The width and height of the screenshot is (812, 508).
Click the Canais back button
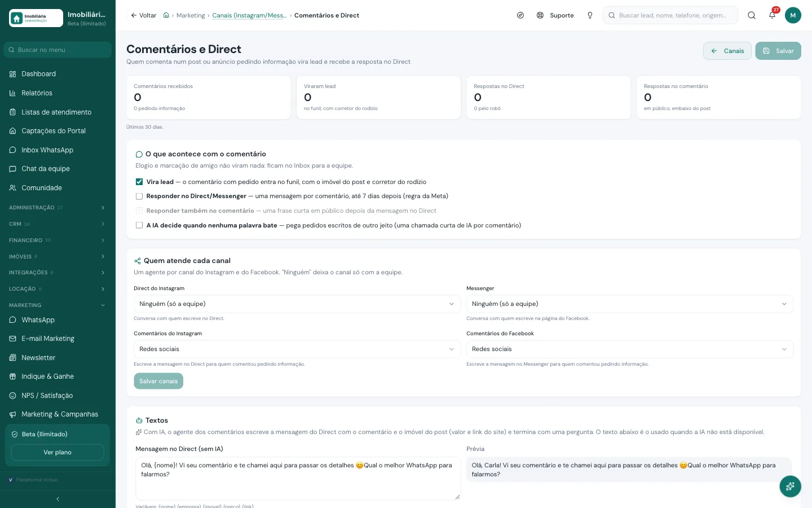click(x=727, y=51)
